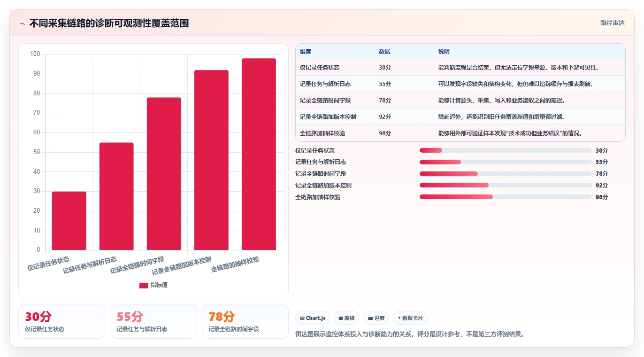Select the 全链路加抽样校验 chart bar
Image resolution: width=644 pixels, height=357 pixels.
pyautogui.click(x=259, y=154)
